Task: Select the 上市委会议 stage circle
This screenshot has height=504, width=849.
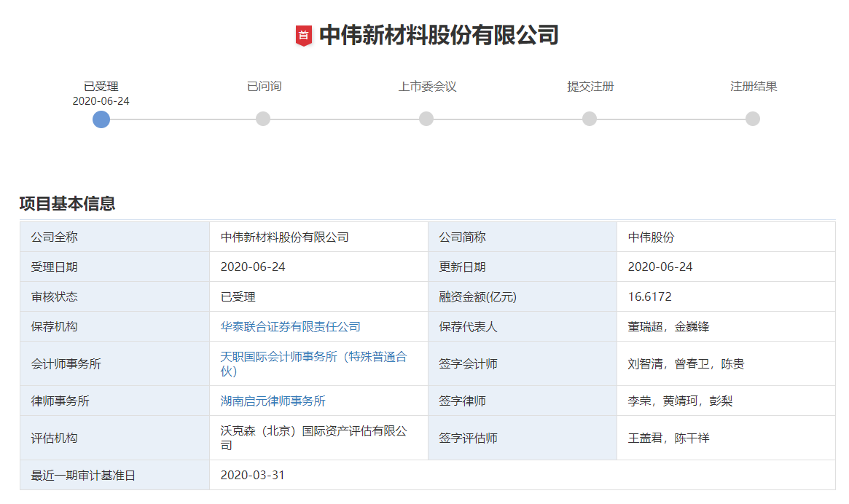Action: tap(426, 119)
